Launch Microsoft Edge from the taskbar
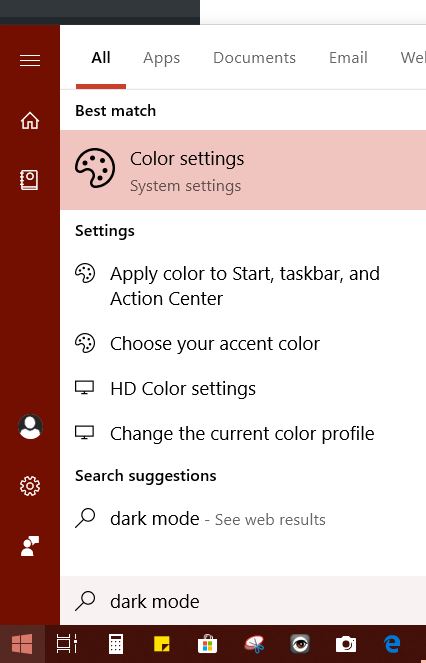 click(392, 644)
